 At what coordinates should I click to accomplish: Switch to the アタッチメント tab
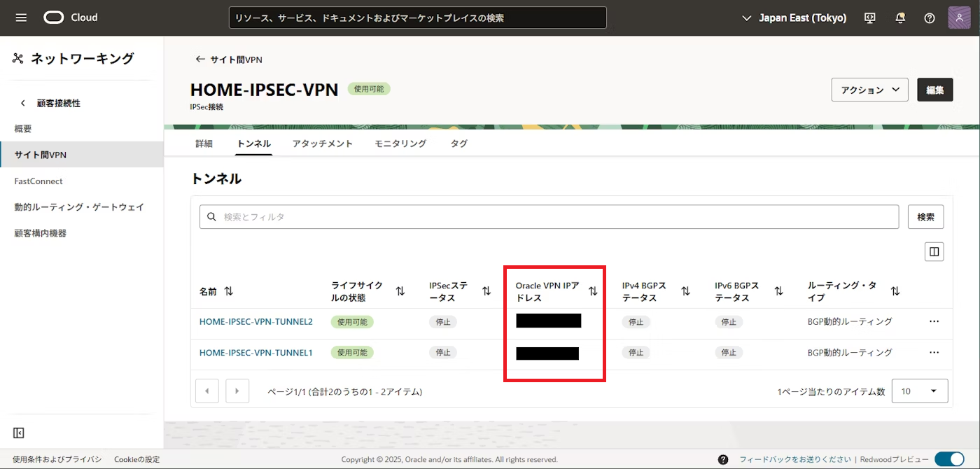[x=323, y=143]
